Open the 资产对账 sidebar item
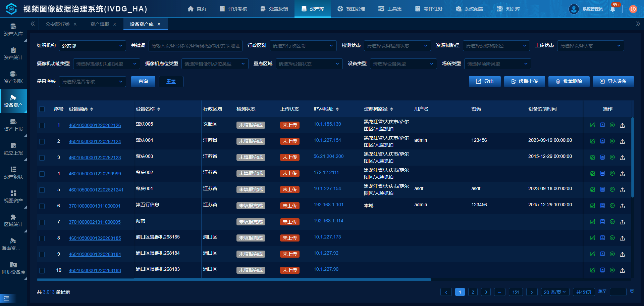 click(13, 78)
